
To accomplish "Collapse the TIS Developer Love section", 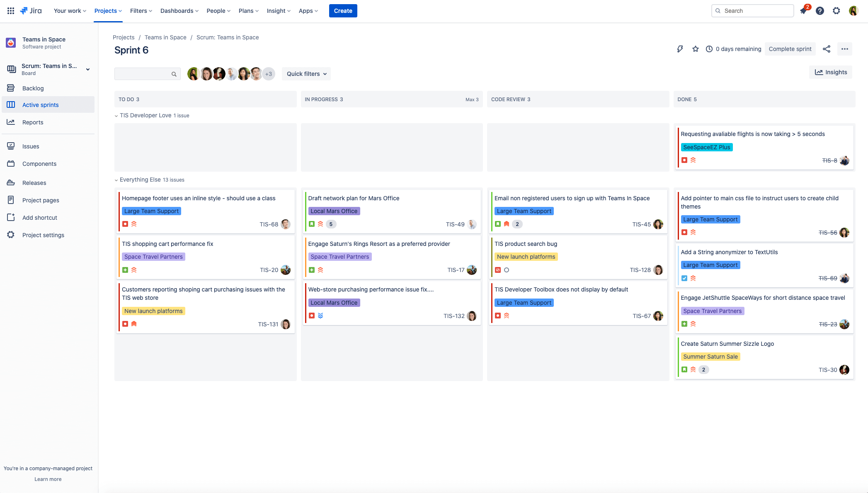I will pos(116,116).
